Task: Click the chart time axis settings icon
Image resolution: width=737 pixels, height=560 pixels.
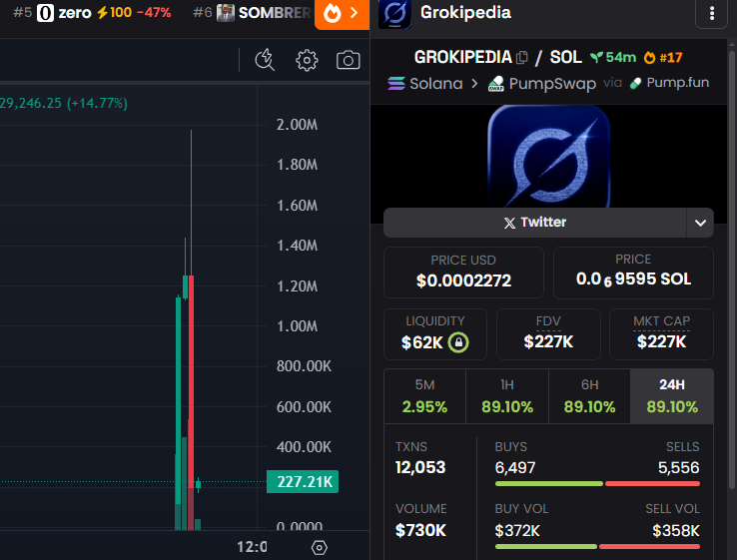Action: coord(320,547)
